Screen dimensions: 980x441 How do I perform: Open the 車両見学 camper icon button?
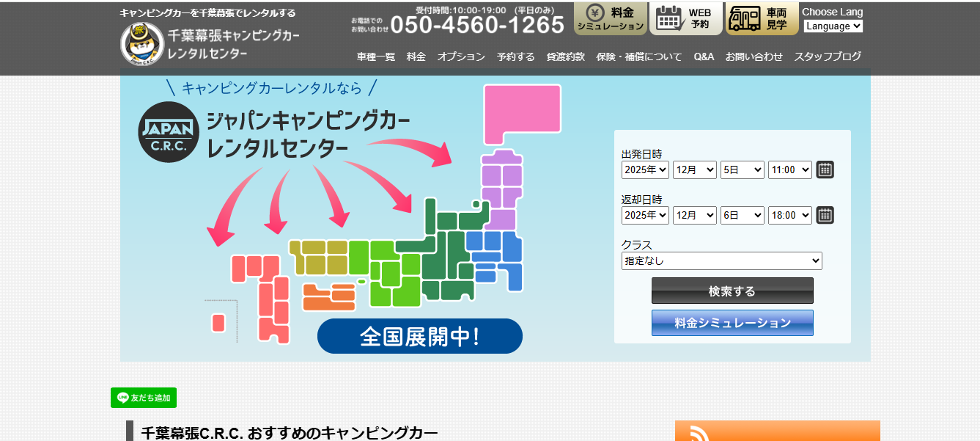[762, 18]
